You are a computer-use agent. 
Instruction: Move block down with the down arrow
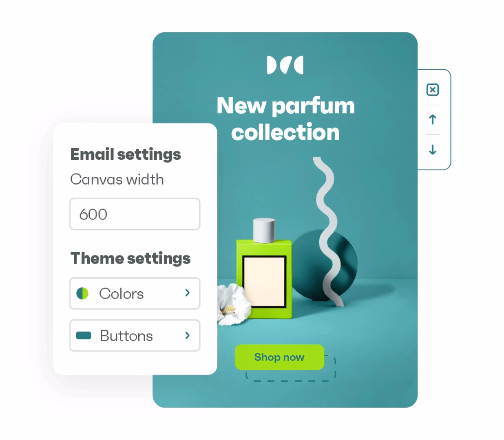(x=433, y=150)
